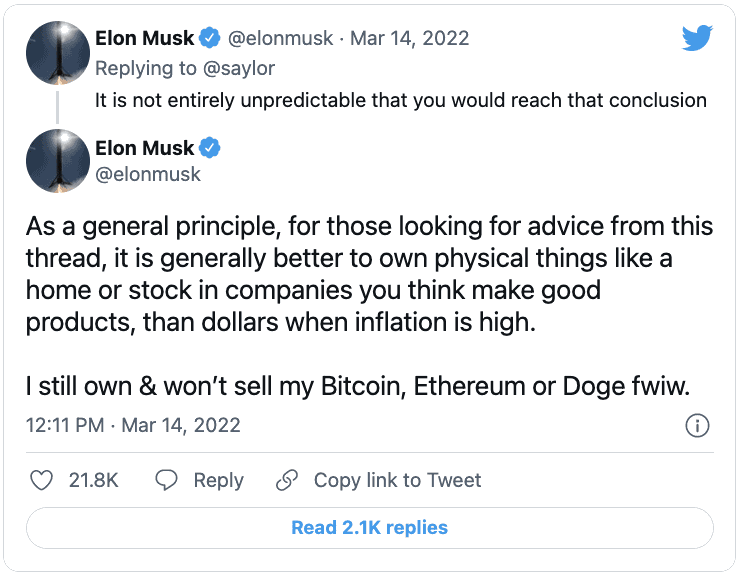The height and width of the screenshot is (574, 738).
Task: Click the heart like icon
Action: (42, 480)
